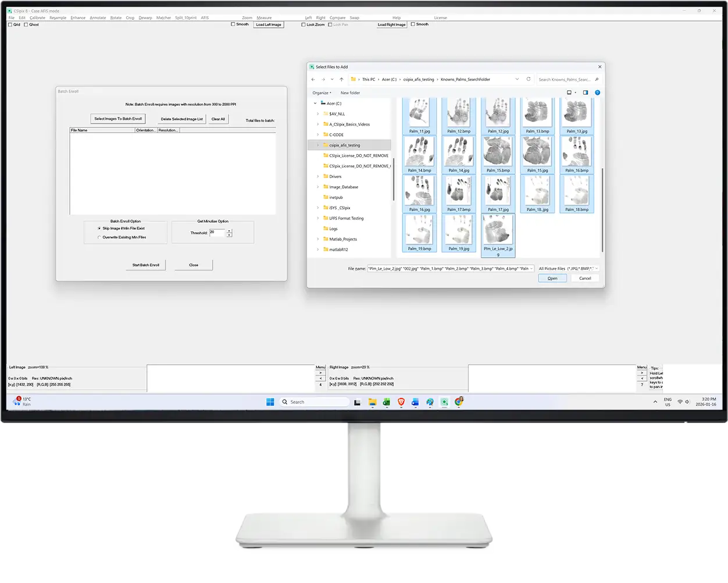Click Delete Selected Image List button
The height and width of the screenshot is (583, 728).
point(182,119)
